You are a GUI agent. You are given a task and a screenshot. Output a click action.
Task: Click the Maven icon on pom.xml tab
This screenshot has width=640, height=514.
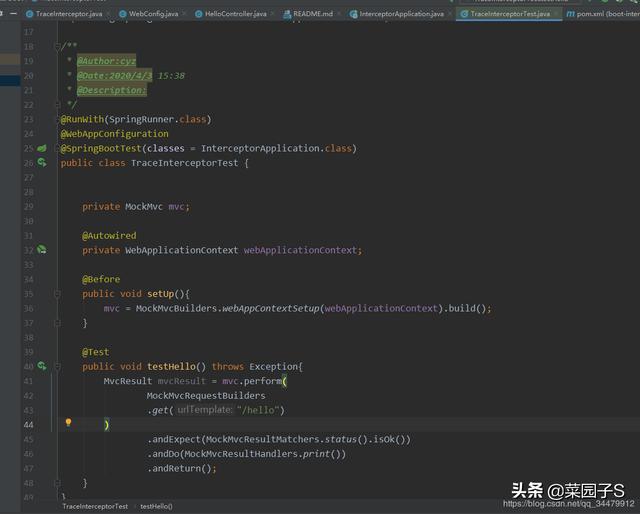(570, 14)
